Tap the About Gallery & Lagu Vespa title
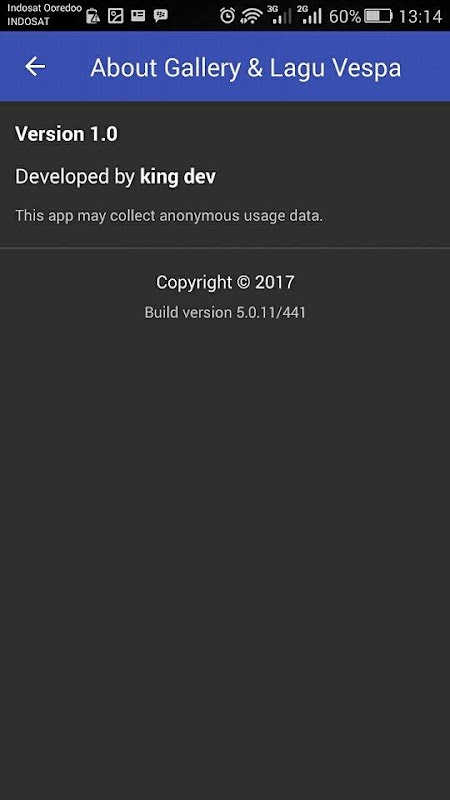The image size is (450, 800). point(245,68)
